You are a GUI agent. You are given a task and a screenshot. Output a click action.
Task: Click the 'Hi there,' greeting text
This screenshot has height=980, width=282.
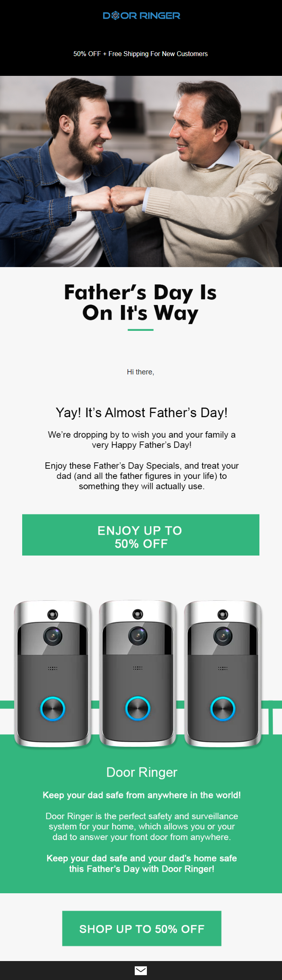(140, 372)
